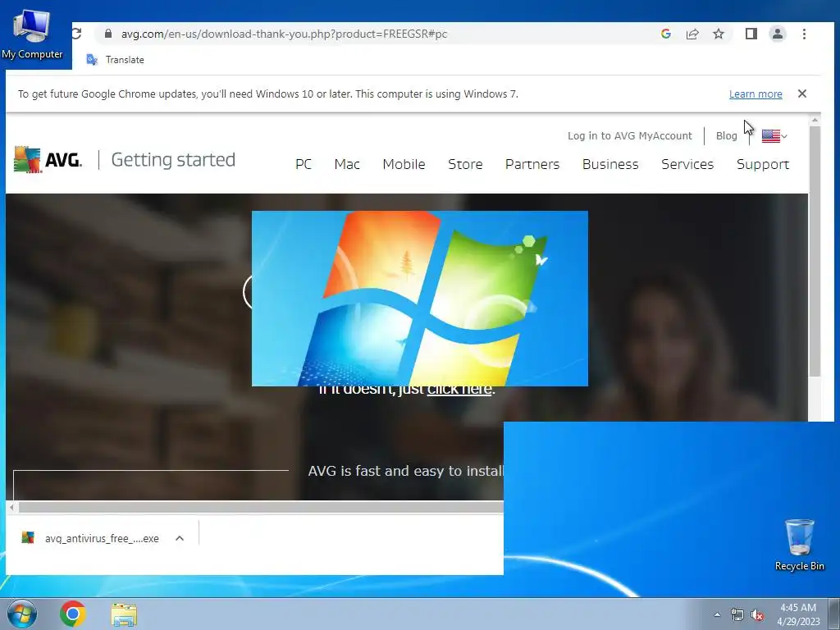840x630 pixels.
Task: Open the PC menu
Action: (x=304, y=164)
